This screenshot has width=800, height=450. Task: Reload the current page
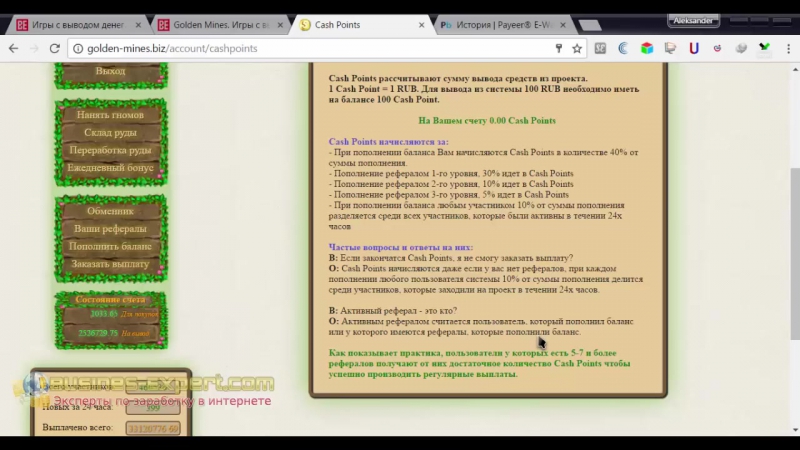54,48
